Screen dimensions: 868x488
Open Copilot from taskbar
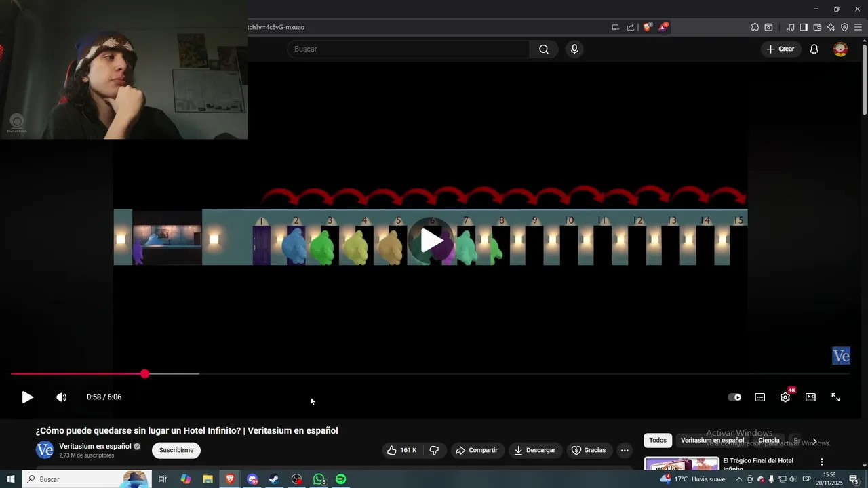click(x=185, y=479)
